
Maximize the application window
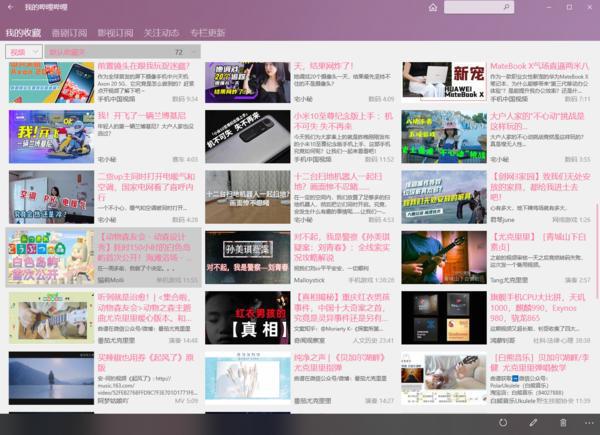(x=569, y=7)
